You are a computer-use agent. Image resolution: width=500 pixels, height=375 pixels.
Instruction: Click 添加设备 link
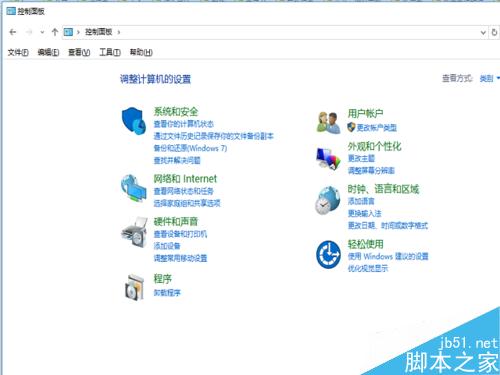[x=167, y=246]
